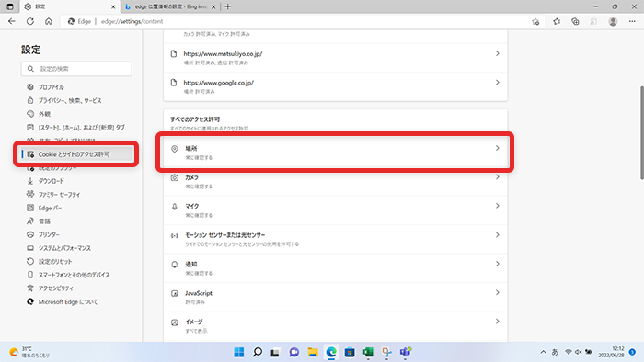Select Microsoft Edge について in sidebar
The image size is (644, 362).
pos(68,301)
